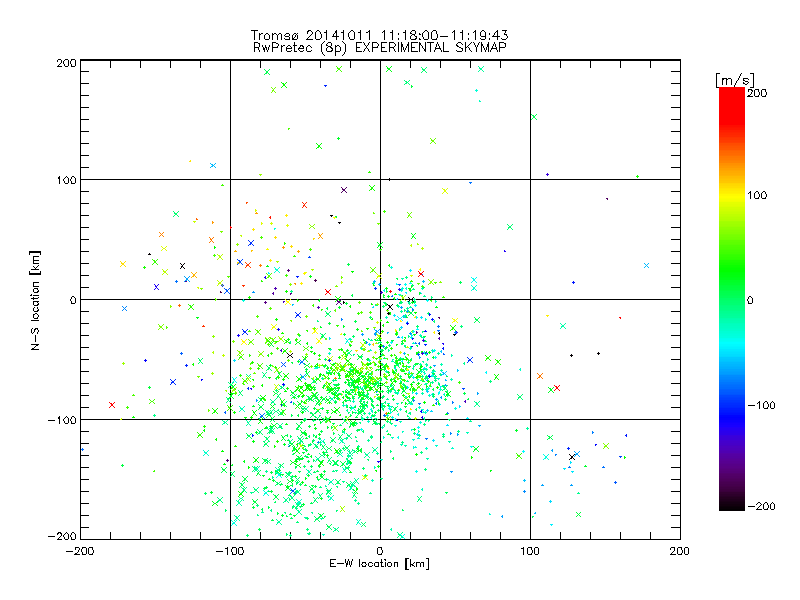Select the RwPretec (8p) EXPERIMENTAL SKYMAP subtitle
Viewport: 800px width, 600px height.
(x=380, y=48)
